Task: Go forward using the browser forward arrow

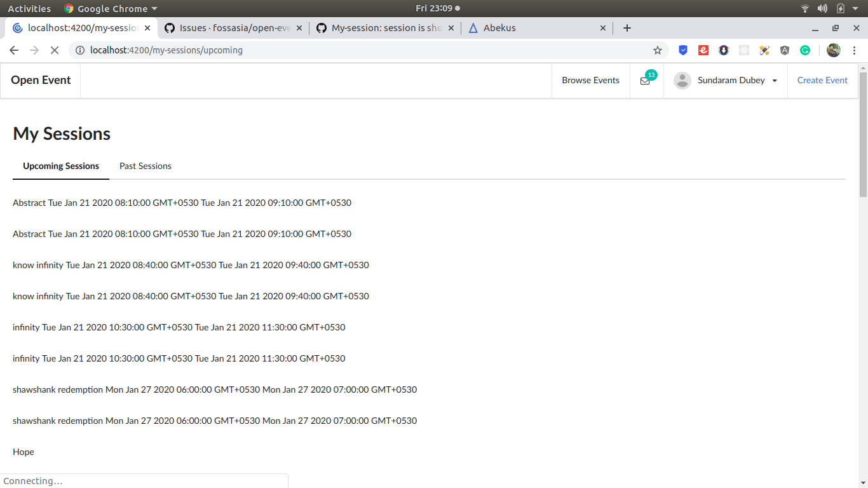Action: pyautogui.click(x=34, y=50)
